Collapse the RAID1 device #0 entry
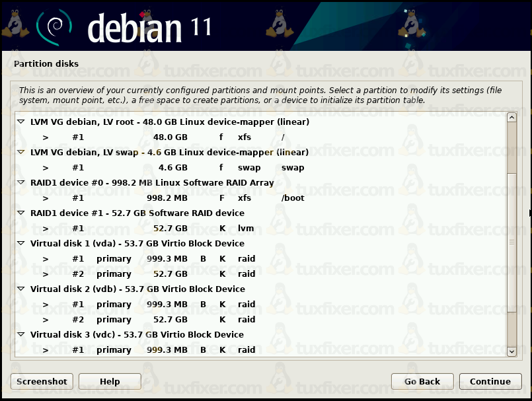This screenshot has width=532, height=401. [21, 183]
